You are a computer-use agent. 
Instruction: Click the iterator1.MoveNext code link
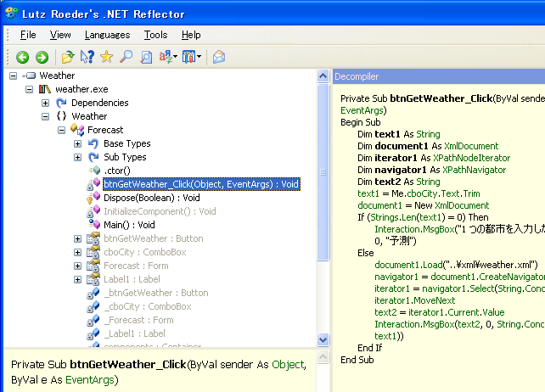click(x=414, y=300)
